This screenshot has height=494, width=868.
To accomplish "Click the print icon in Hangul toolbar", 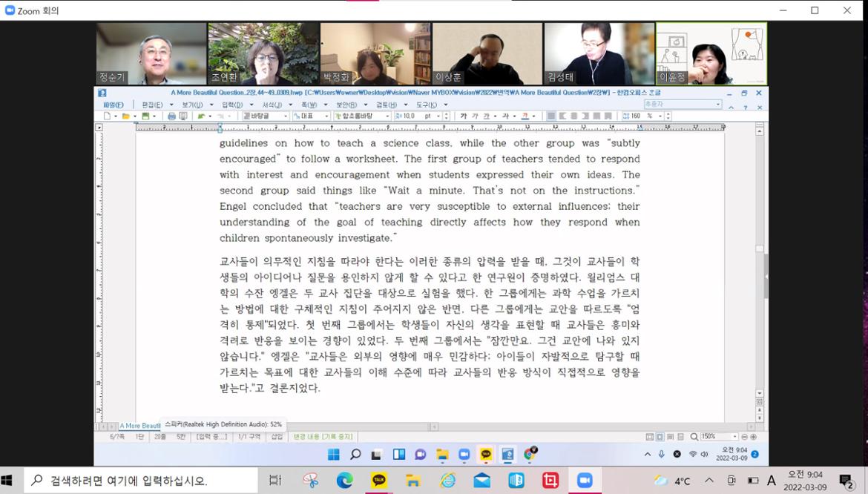I will point(171,116).
